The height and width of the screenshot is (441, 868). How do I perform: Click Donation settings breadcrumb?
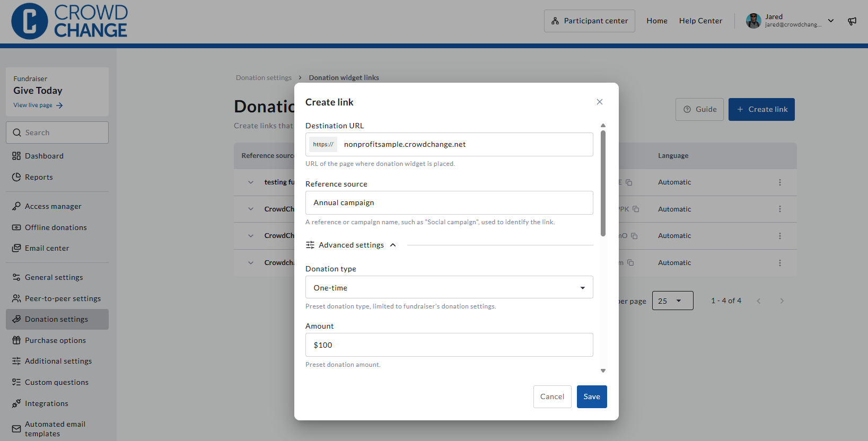coord(264,77)
